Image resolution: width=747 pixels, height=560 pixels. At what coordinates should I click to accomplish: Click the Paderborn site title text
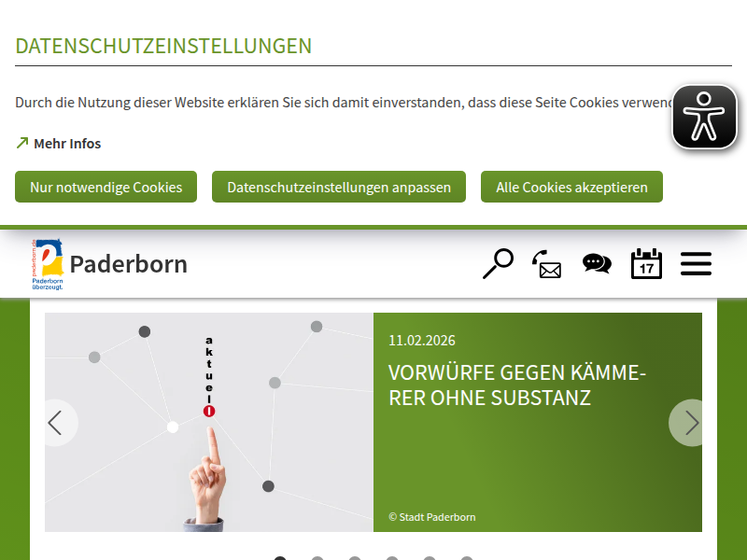[129, 264]
